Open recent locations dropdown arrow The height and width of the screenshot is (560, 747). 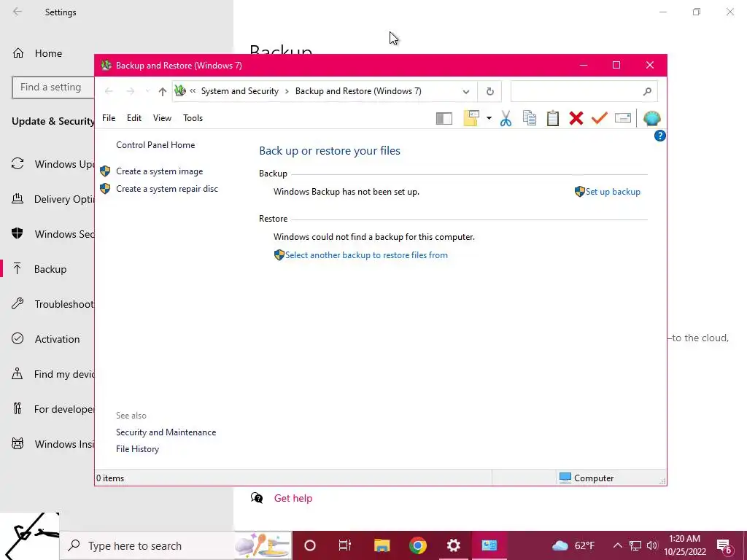click(x=147, y=91)
